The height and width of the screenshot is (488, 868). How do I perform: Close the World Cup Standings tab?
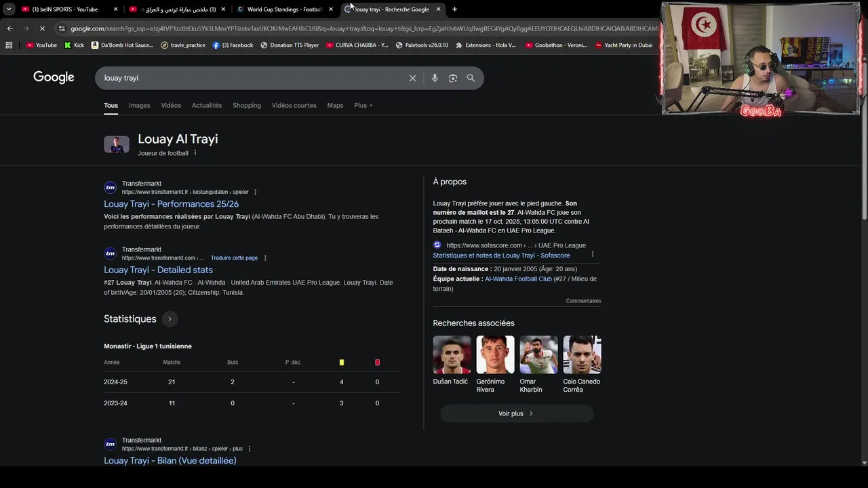pyautogui.click(x=331, y=9)
